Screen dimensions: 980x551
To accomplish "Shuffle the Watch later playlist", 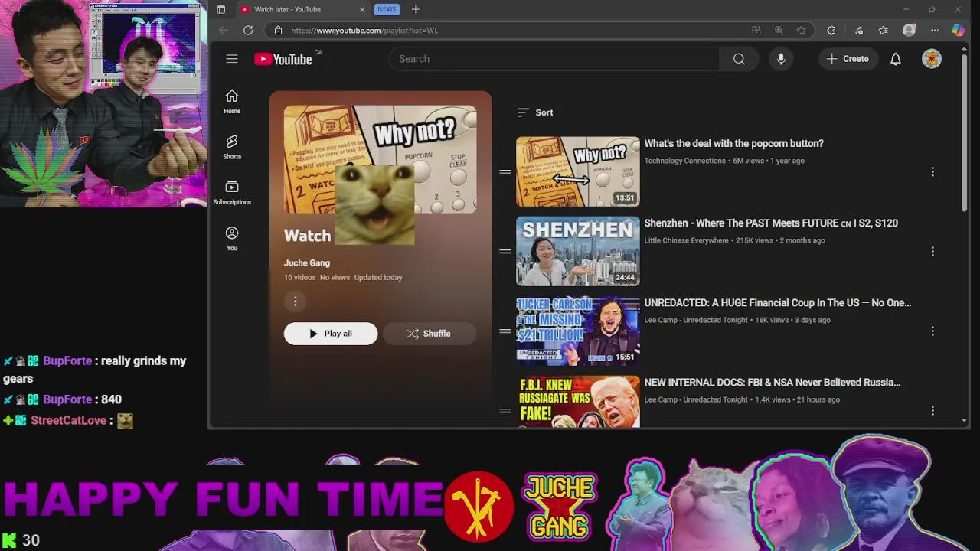I will pyautogui.click(x=429, y=334).
